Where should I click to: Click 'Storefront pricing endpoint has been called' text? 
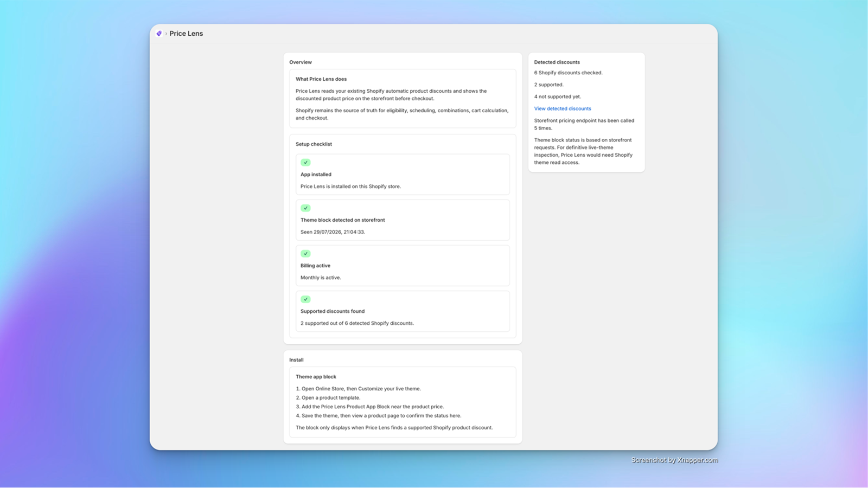click(584, 124)
